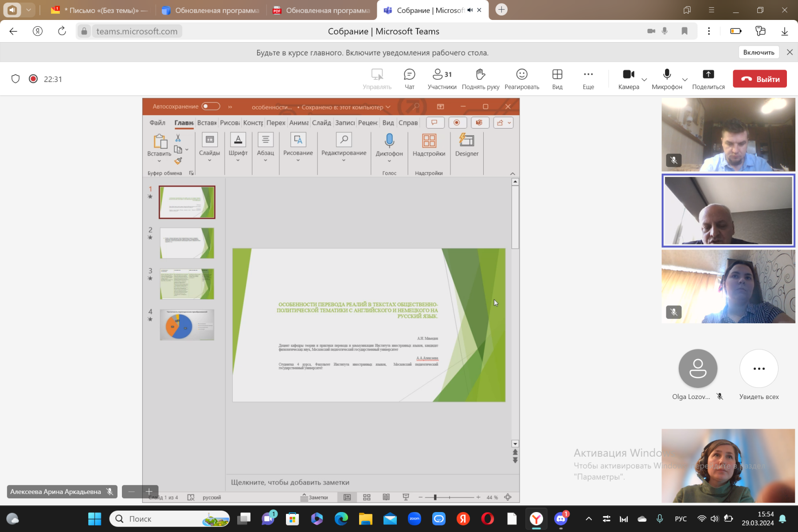The height and width of the screenshot is (532, 798).
Task: Open the Participants list showing 31
Action: (442, 79)
